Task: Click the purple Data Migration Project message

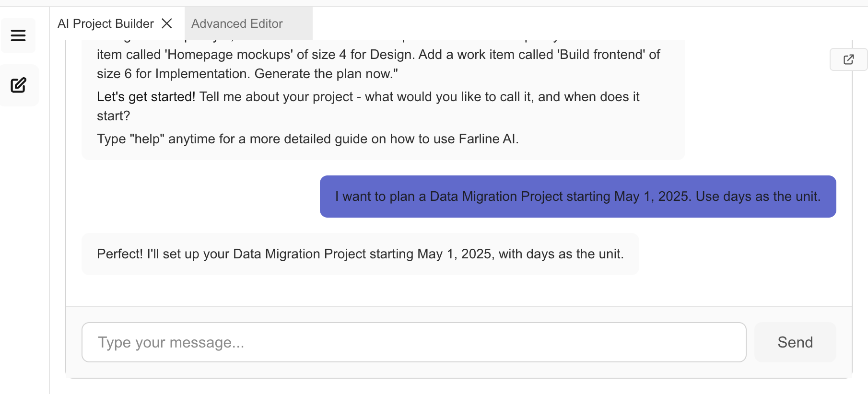Action: (x=577, y=197)
